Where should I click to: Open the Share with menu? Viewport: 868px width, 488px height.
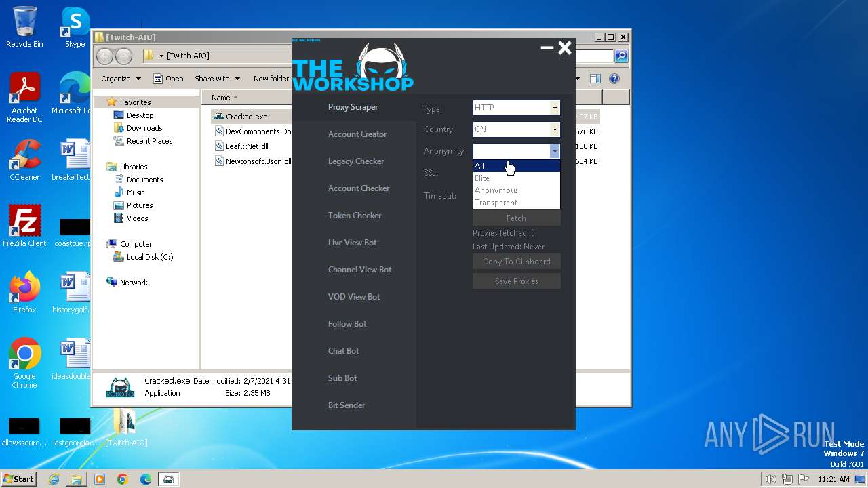[x=217, y=79]
